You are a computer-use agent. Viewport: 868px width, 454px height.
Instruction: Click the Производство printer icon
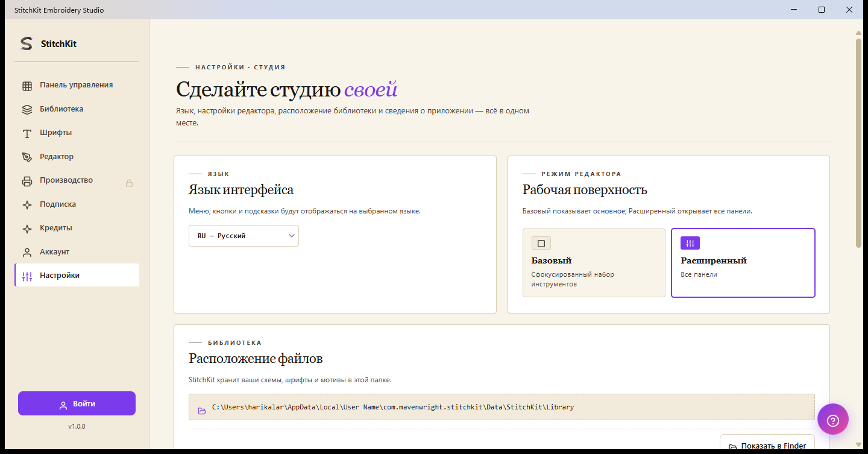coord(27,181)
